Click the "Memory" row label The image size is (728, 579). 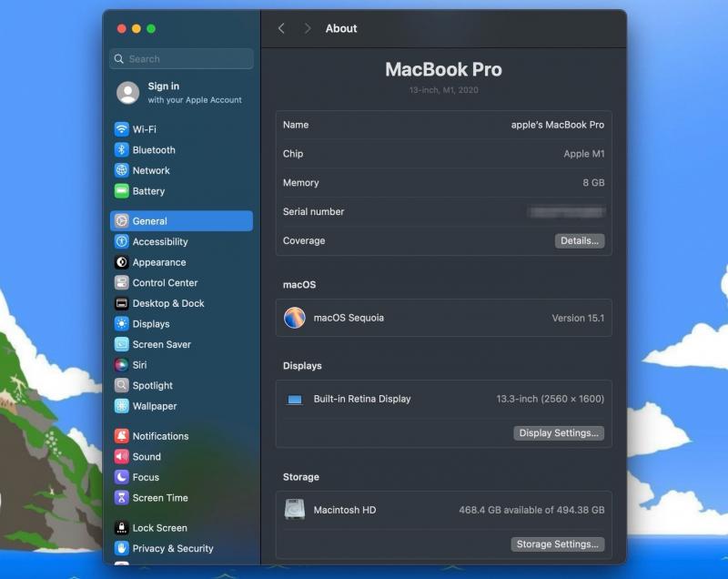click(x=301, y=183)
